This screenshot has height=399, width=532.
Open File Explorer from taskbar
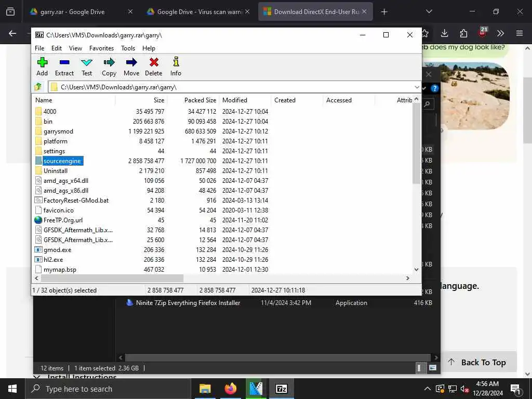pos(205,389)
